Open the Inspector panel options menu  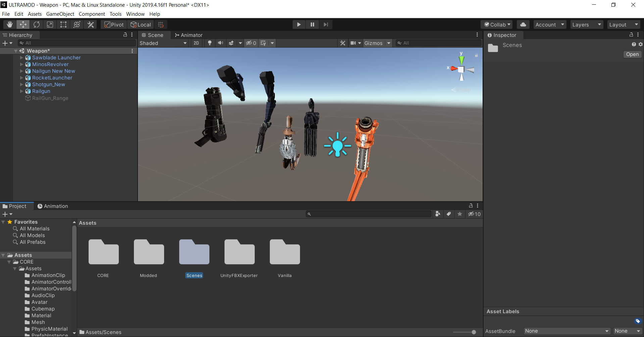638,35
